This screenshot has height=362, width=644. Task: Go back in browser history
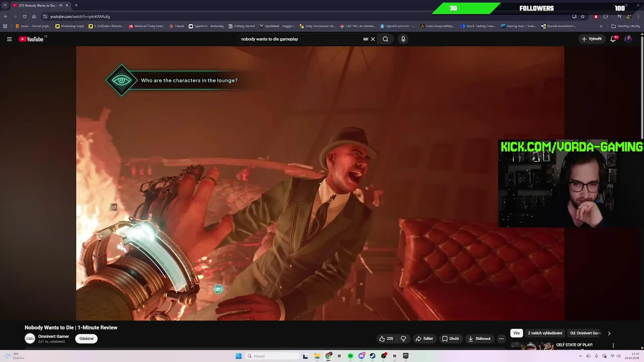(x=6, y=16)
